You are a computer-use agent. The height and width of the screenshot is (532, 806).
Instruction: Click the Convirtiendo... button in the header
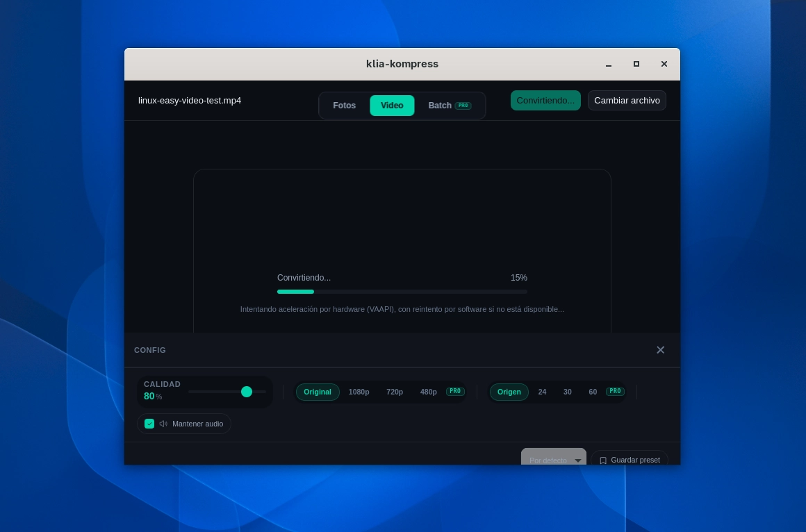[545, 100]
